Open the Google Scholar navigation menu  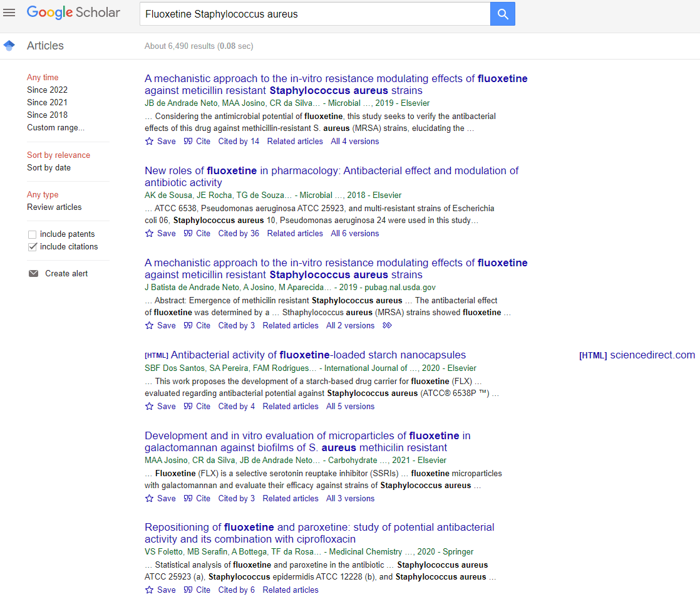point(9,13)
